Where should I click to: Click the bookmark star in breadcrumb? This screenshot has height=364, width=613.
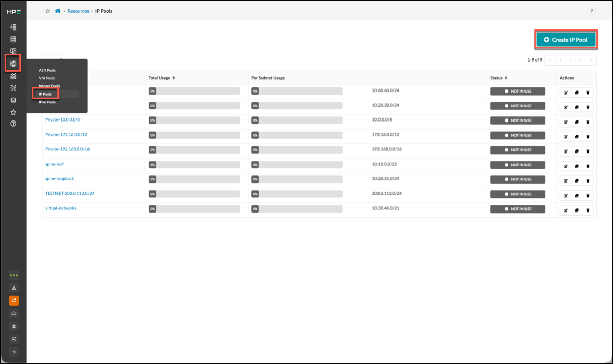point(48,11)
